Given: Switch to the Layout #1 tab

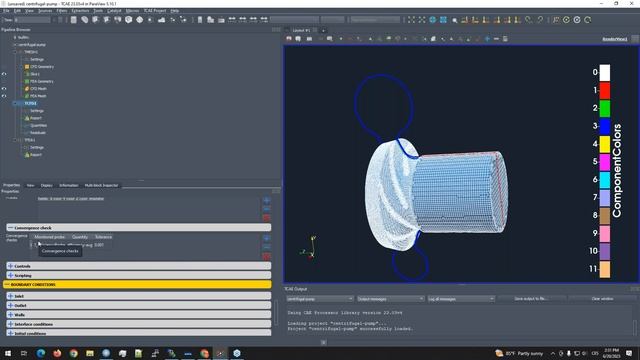Looking at the screenshot, I should [301, 30].
